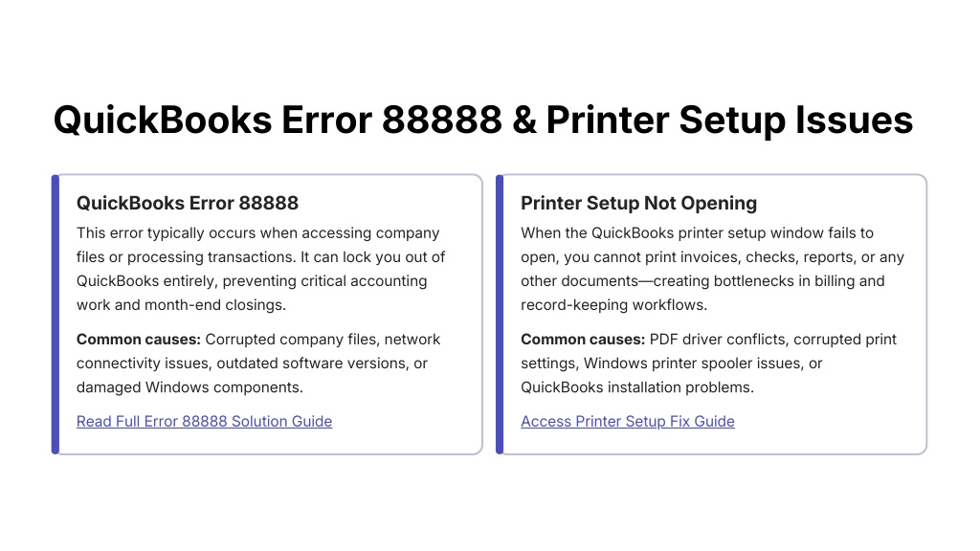This screenshot has height=551, width=980.
Task: Open the Read Full Error 88888 Solution Guide link
Action: [x=204, y=421]
